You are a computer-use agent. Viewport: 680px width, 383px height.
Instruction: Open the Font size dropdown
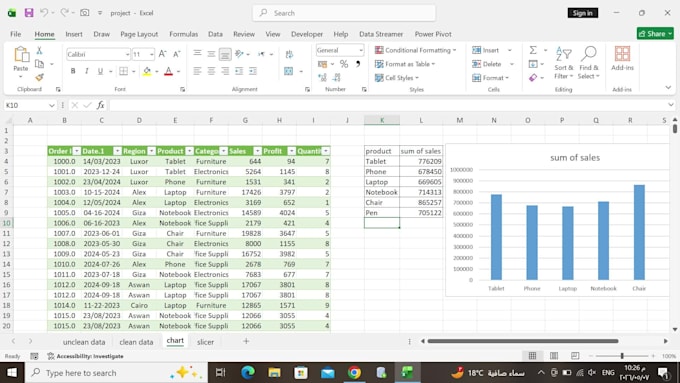151,54
